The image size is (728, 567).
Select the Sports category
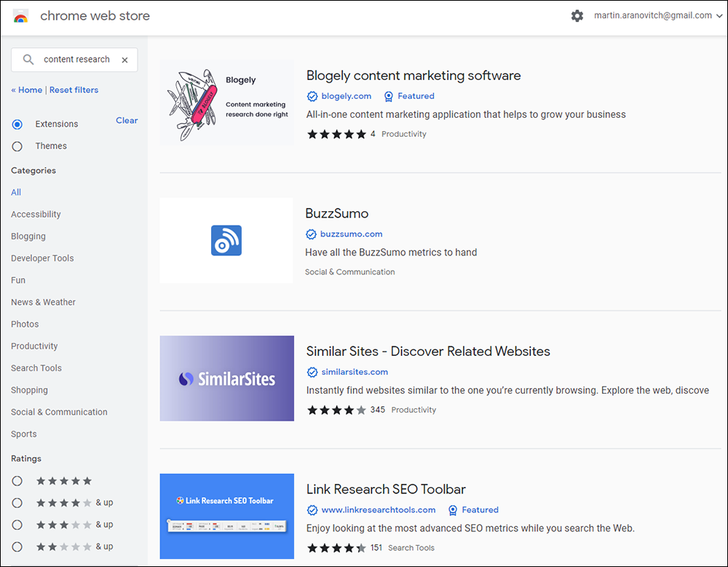(x=24, y=434)
